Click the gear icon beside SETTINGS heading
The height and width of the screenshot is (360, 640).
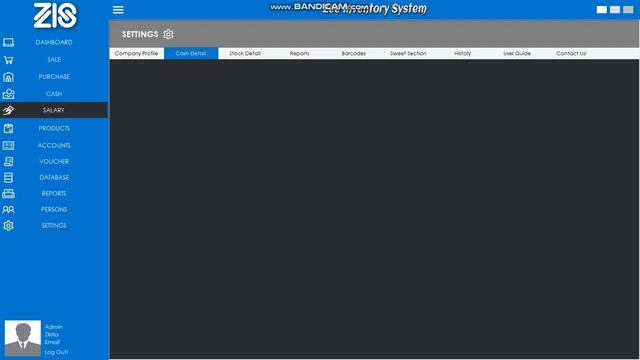click(168, 34)
